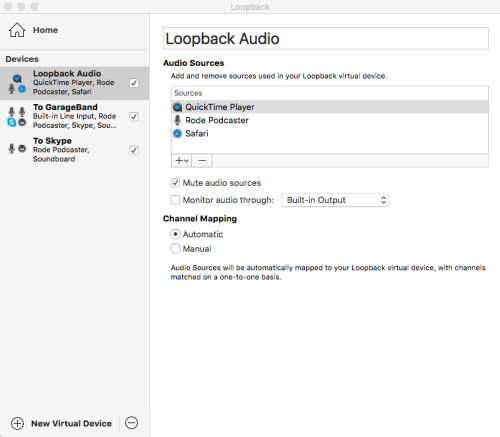Viewport: 500px width, 437px height.
Task: Go to the Home screen icon
Action: [x=17, y=30]
